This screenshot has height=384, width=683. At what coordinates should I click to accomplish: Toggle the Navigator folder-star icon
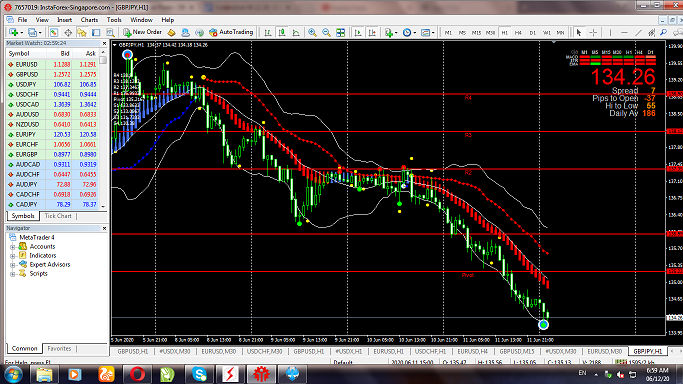[x=82, y=32]
